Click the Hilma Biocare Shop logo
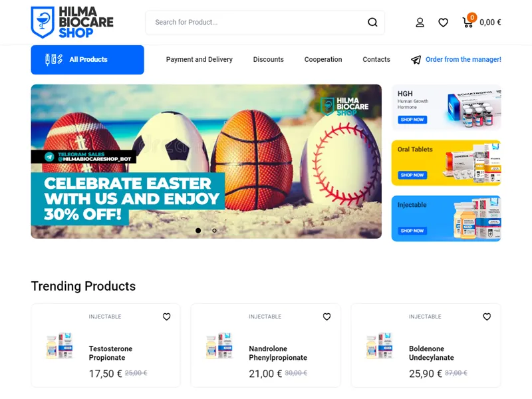The height and width of the screenshot is (399, 532). pos(72,23)
